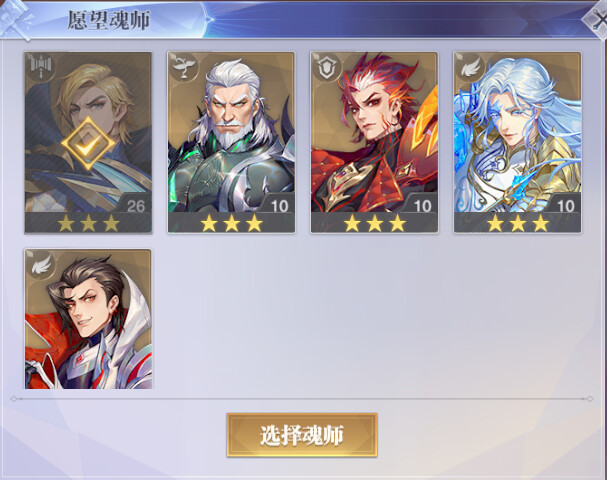Click level 26 badge on blonde hero
607x480 pixels.
[x=135, y=205]
